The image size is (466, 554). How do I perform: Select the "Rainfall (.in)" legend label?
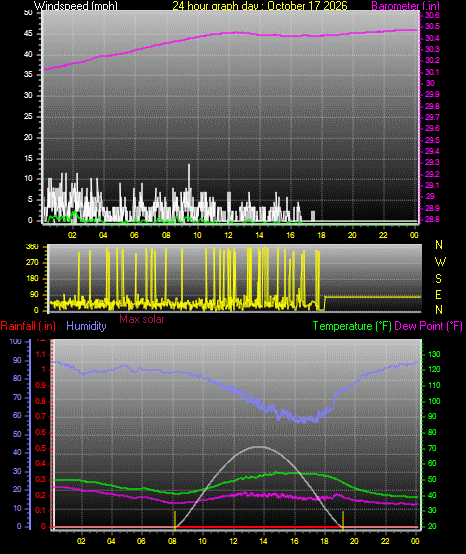tap(28, 326)
